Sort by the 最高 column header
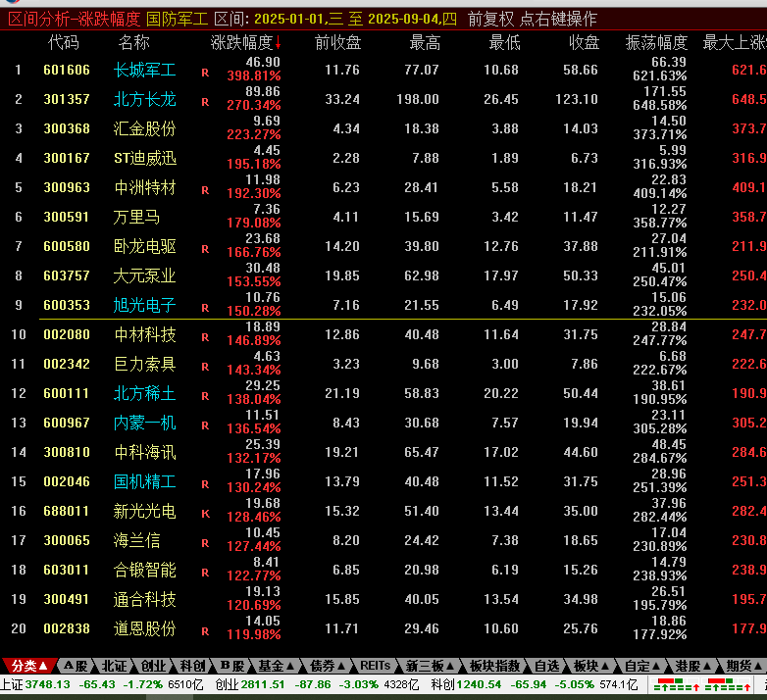The width and height of the screenshot is (767, 700). [425, 42]
